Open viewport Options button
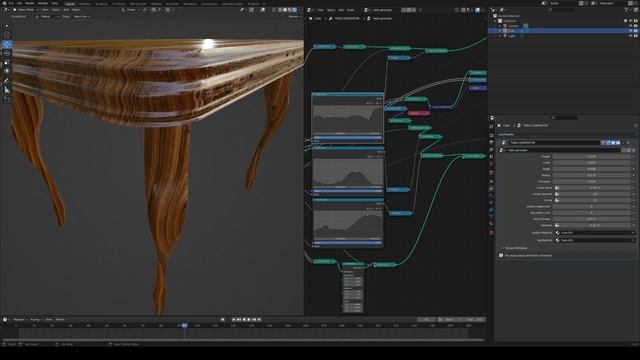The width and height of the screenshot is (640, 360). pyautogui.click(x=294, y=16)
